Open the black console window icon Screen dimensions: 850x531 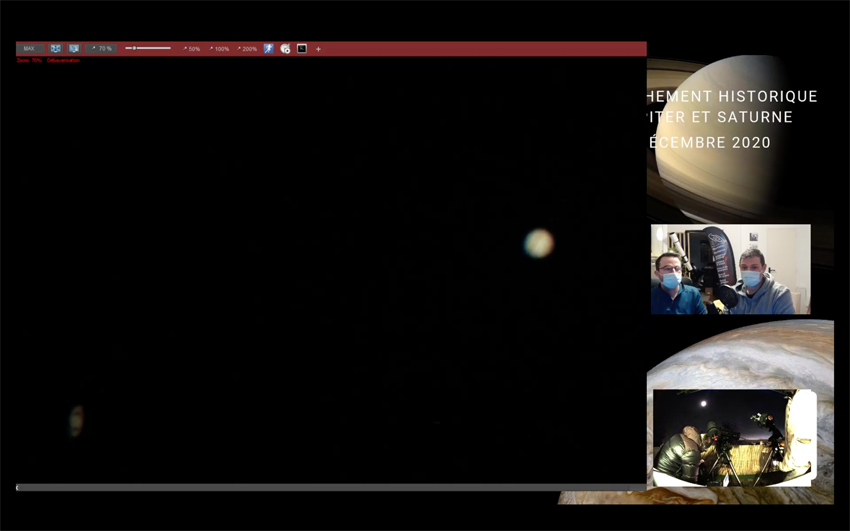(302, 49)
